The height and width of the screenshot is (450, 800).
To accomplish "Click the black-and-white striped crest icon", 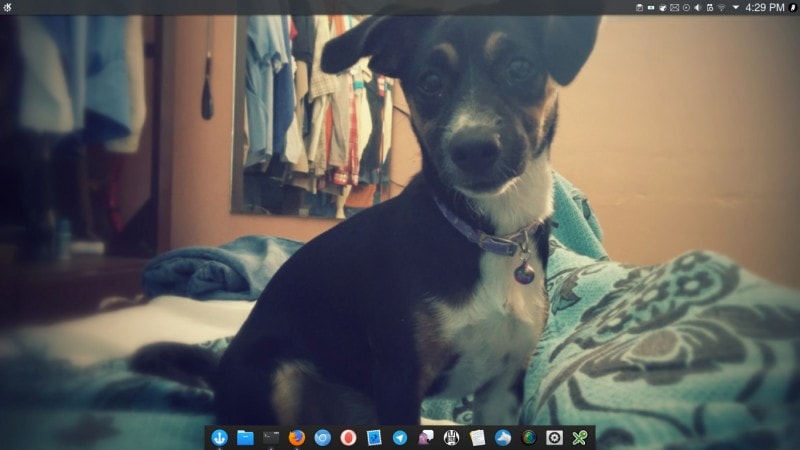I will [451, 437].
